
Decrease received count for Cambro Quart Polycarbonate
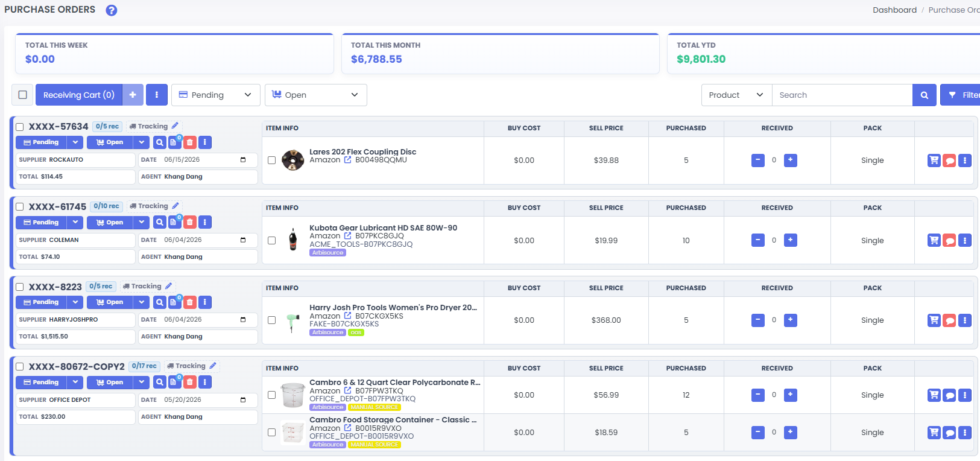pyautogui.click(x=758, y=395)
